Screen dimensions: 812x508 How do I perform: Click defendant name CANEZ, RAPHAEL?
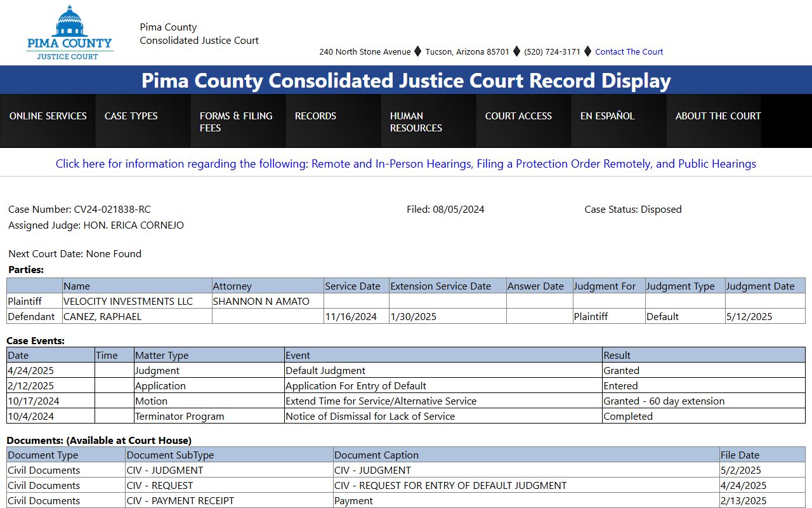tap(103, 316)
